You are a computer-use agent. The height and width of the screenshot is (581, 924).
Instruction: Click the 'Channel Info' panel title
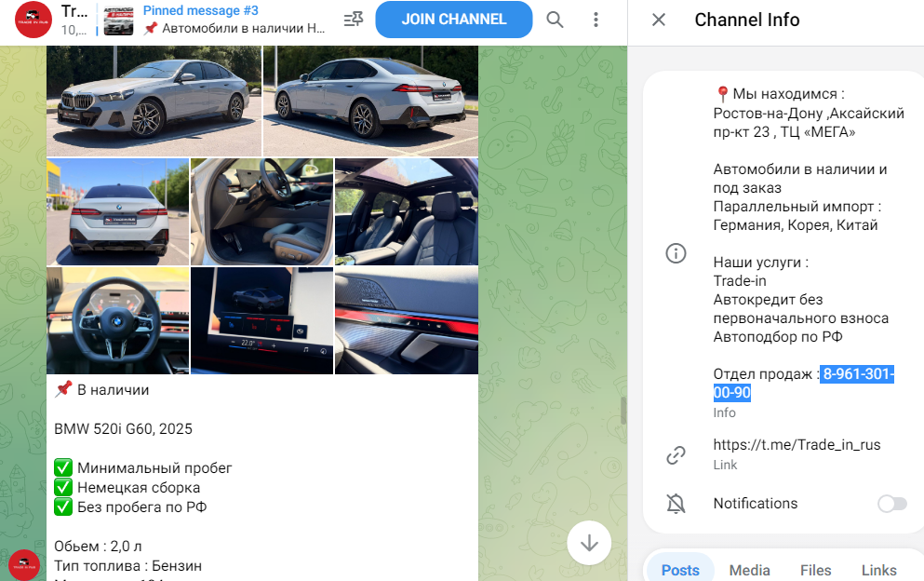coord(746,20)
